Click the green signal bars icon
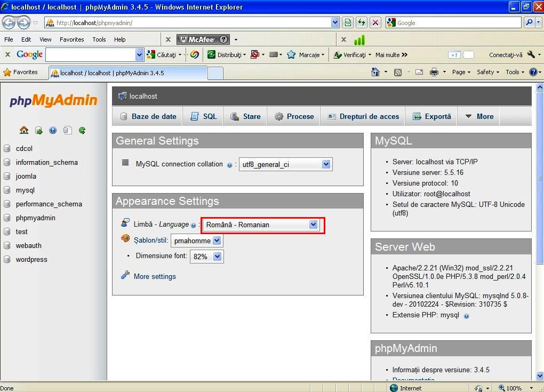 (359, 40)
